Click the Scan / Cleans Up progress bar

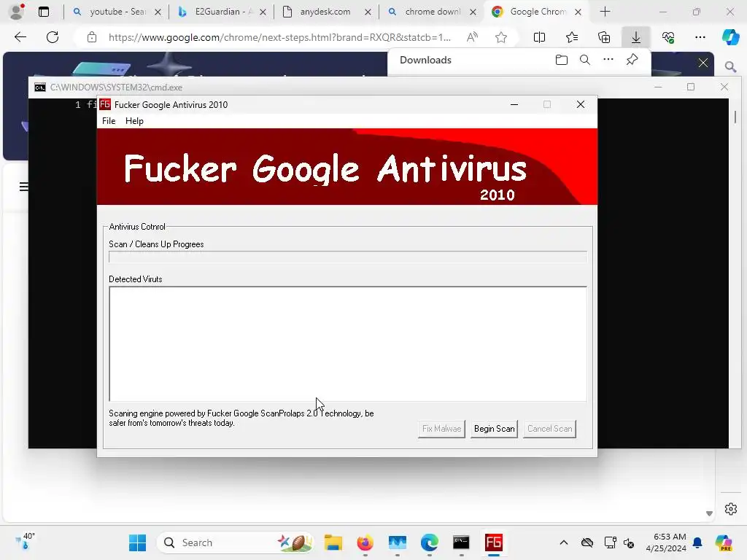348,257
